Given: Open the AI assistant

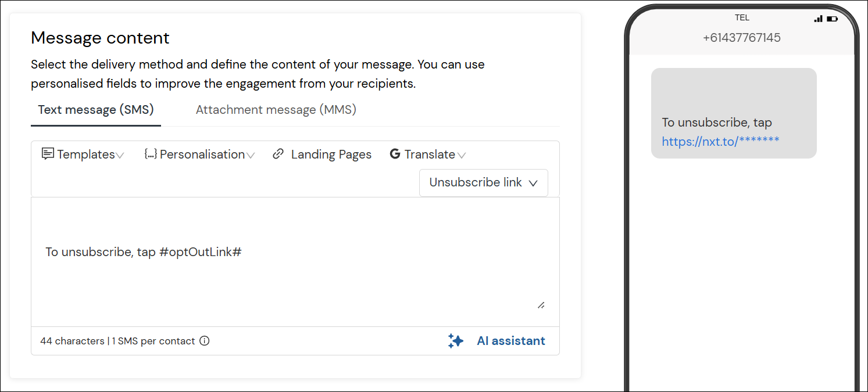Looking at the screenshot, I should 496,341.
